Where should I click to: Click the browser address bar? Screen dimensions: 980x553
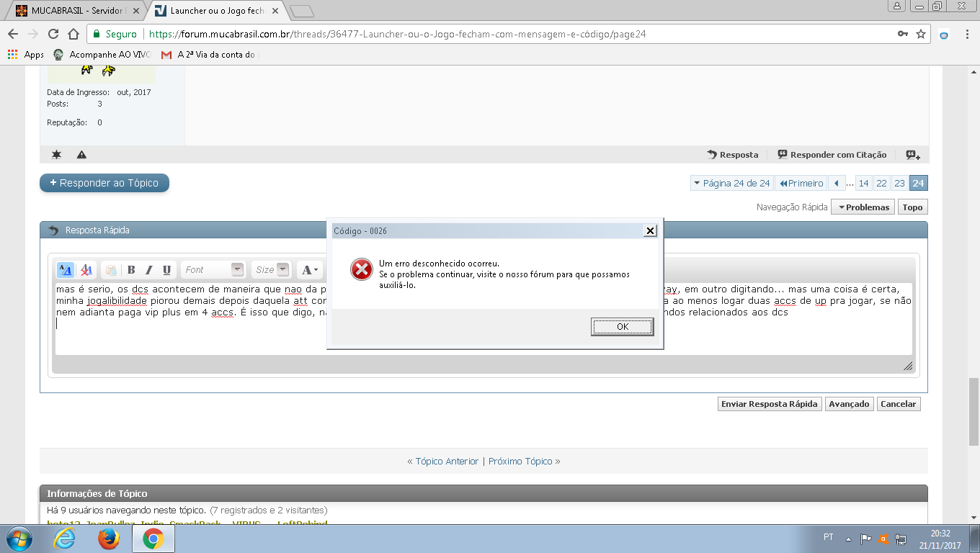[x=504, y=34]
